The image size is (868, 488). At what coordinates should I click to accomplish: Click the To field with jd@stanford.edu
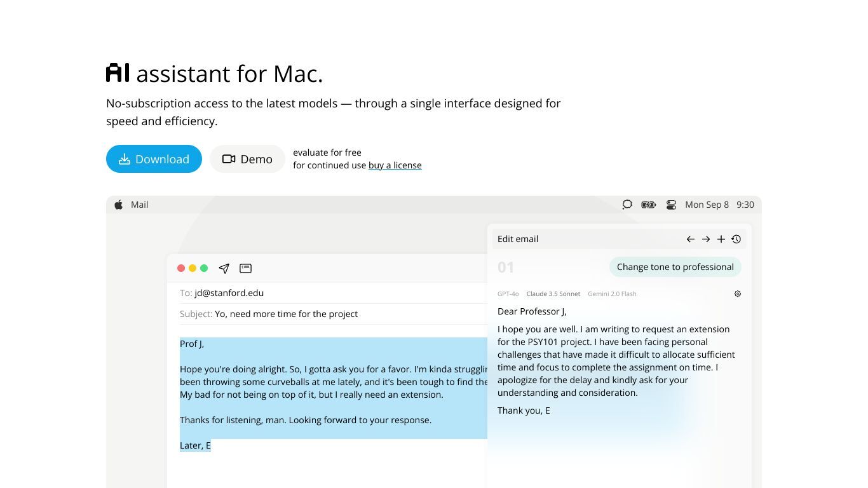point(333,293)
